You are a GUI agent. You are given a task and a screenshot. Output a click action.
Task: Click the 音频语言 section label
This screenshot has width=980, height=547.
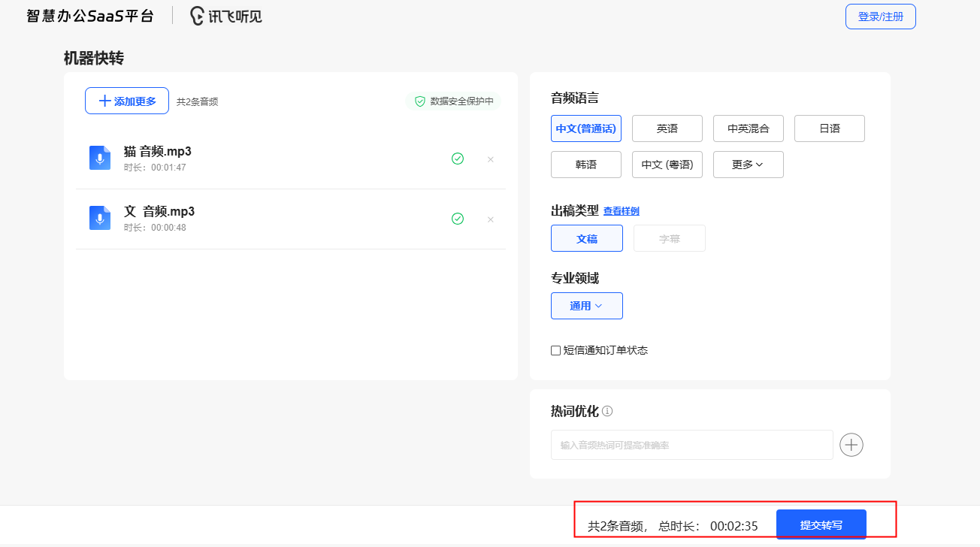tap(575, 98)
